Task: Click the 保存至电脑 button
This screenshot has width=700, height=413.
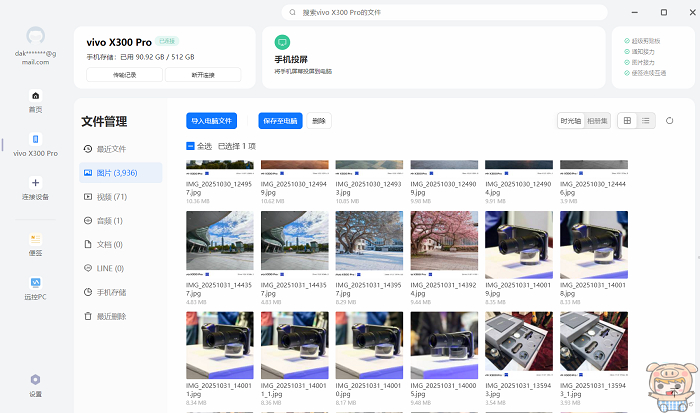Action: pyautogui.click(x=279, y=121)
